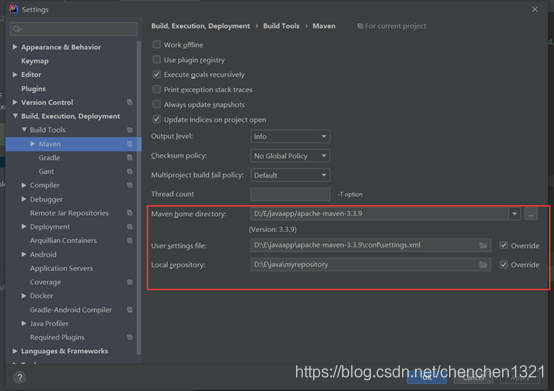Click the User settings file path field
This screenshot has height=391, width=554.
pos(370,245)
